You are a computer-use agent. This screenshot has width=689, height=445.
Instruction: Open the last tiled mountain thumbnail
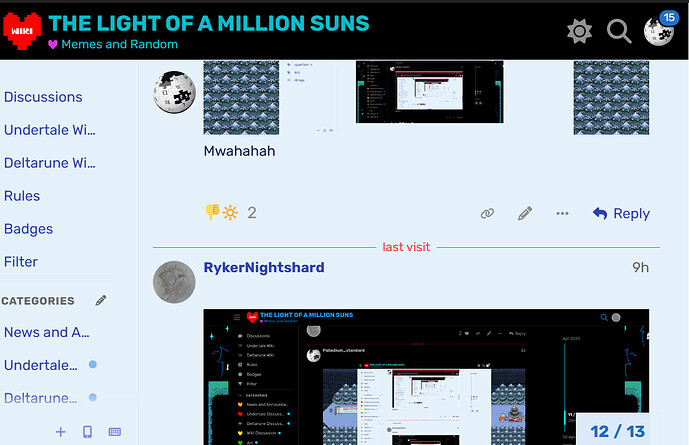click(x=611, y=98)
